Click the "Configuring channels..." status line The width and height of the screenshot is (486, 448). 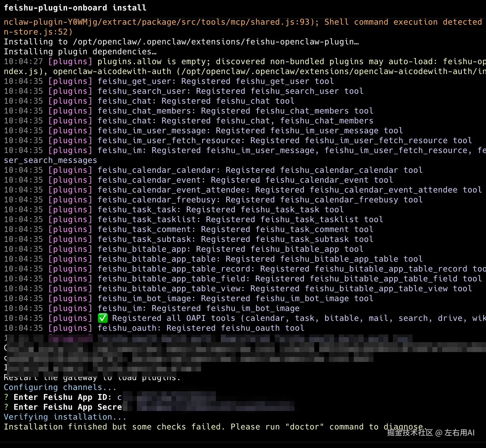pos(60,387)
